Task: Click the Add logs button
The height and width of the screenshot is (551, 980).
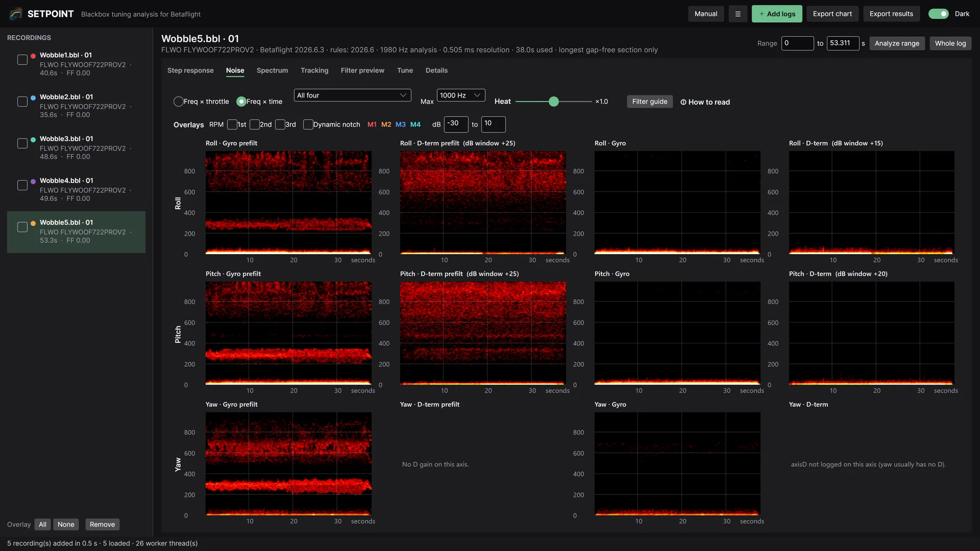Action: coord(777,14)
